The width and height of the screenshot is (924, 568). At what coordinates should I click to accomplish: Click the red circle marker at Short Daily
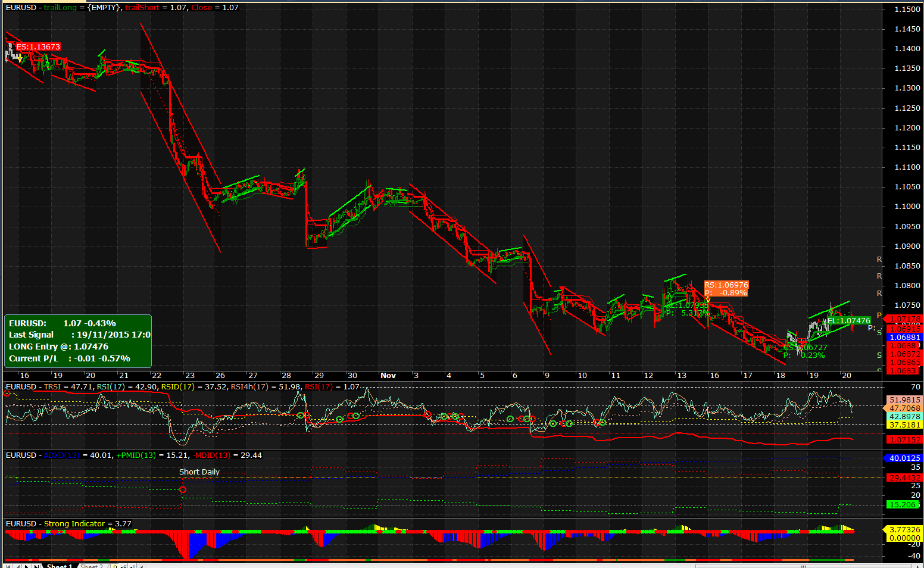pyautogui.click(x=183, y=490)
